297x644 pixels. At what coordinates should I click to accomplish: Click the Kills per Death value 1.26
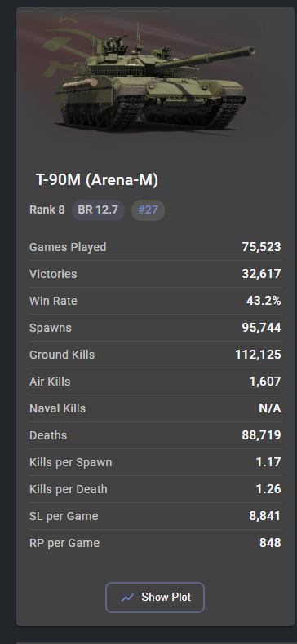click(x=268, y=489)
